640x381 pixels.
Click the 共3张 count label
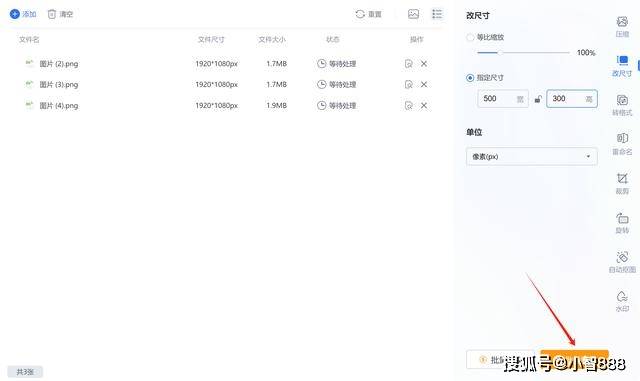pyautogui.click(x=25, y=372)
